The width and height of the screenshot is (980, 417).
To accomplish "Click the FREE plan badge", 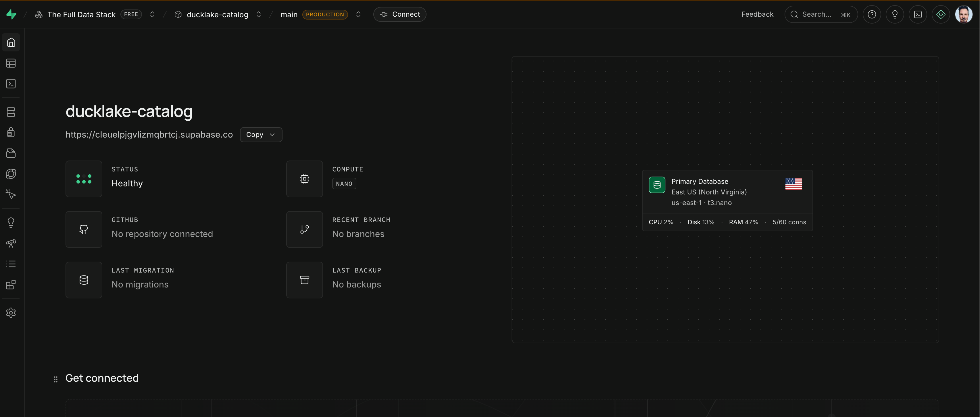I will tap(131, 14).
